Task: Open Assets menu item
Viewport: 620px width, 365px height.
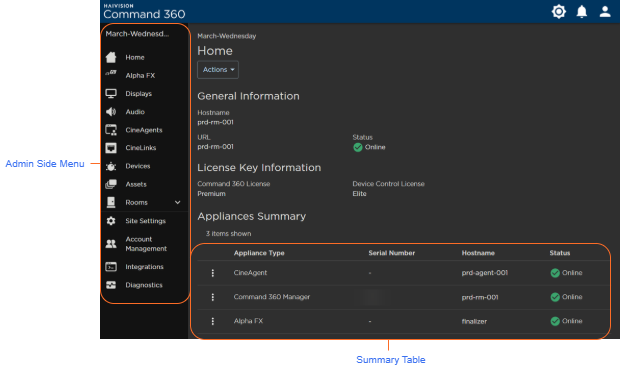Action: pos(136,184)
